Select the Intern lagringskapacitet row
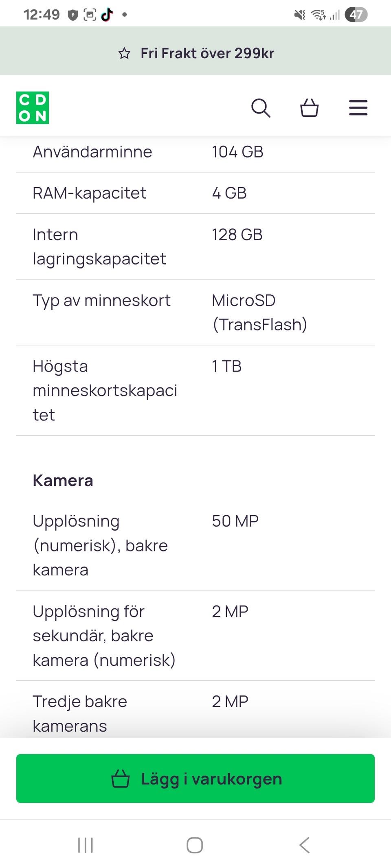The height and width of the screenshot is (868, 391). tap(195, 246)
